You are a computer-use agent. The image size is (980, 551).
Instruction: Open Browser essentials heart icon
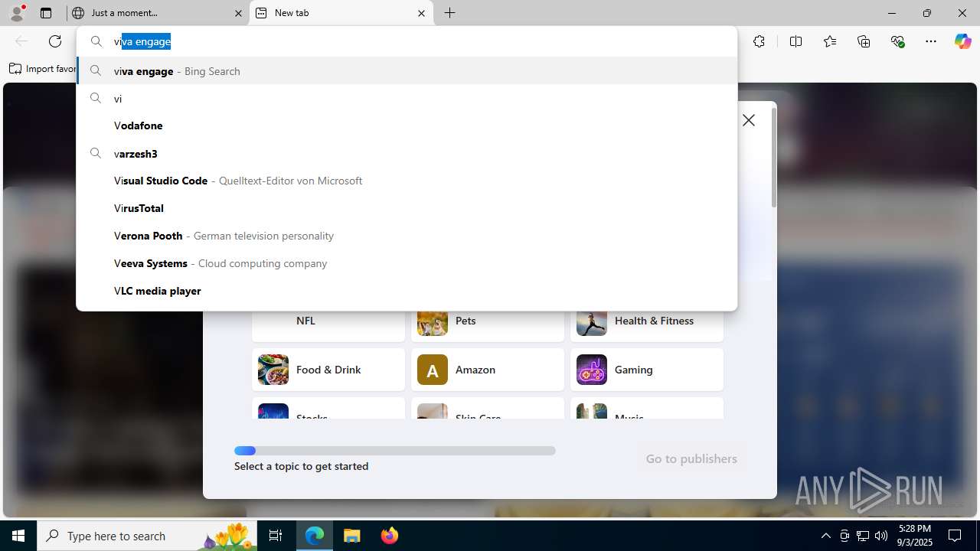point(897,41)
